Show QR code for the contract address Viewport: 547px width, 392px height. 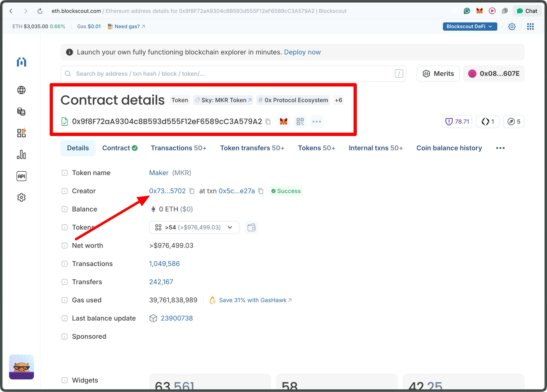[300, 122]
